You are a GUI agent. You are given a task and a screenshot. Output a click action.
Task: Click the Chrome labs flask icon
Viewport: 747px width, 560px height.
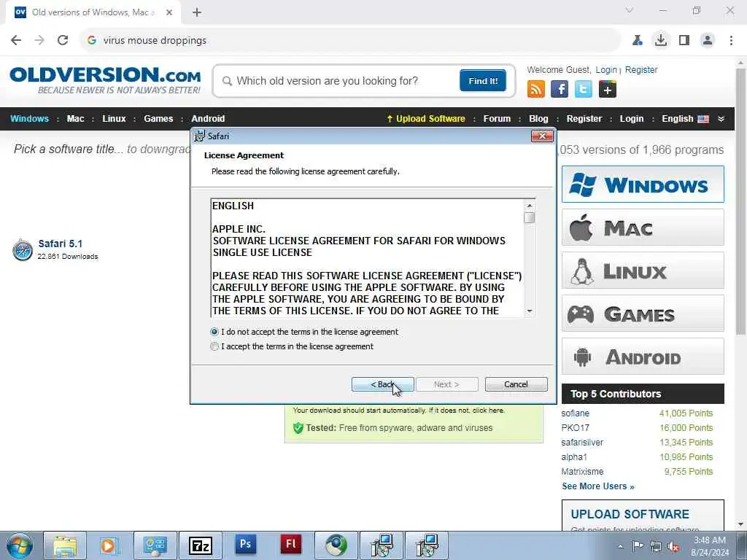pyautogui.click(x=638, y=40)
